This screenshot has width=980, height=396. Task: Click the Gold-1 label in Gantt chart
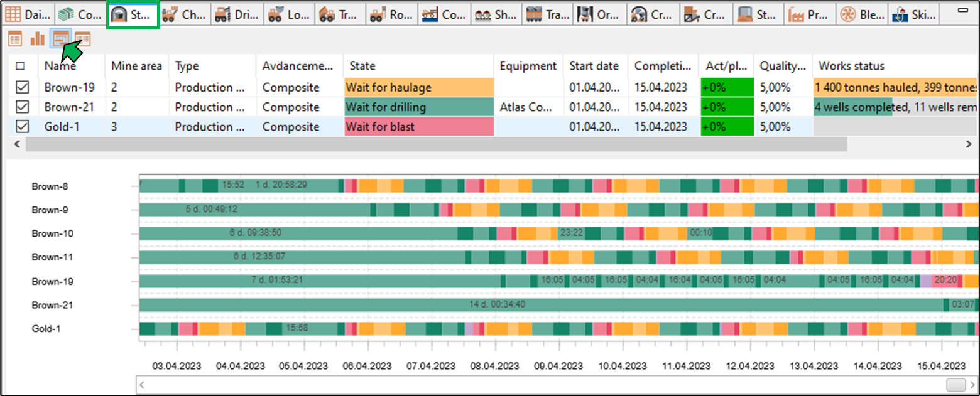coord(46,328)
